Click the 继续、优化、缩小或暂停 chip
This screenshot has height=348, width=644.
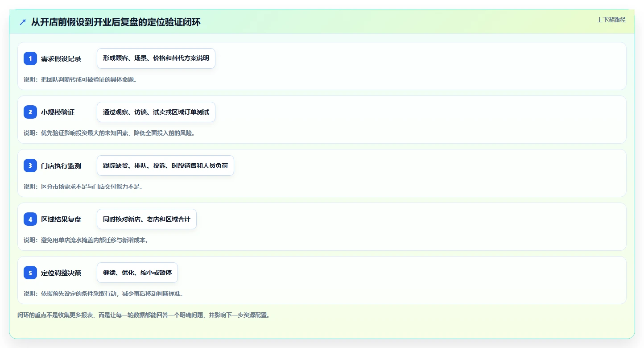[x=137, y=273]
